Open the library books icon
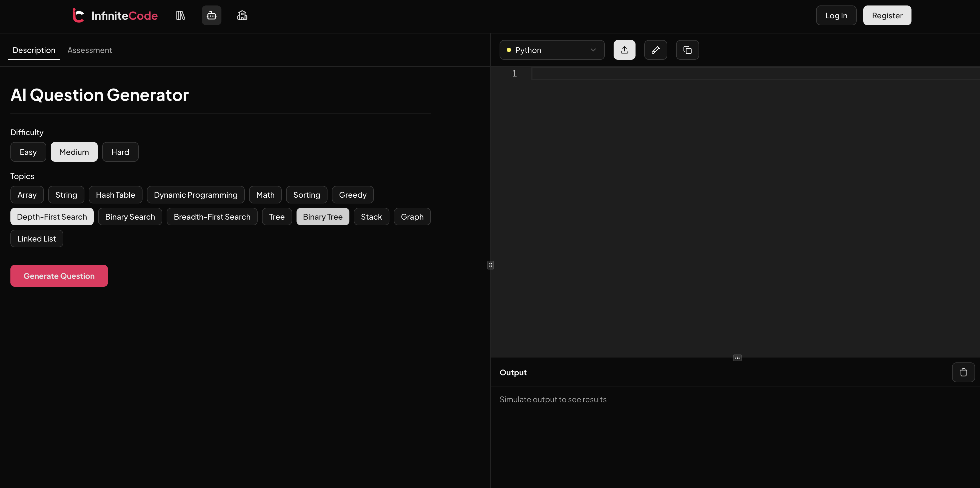The width and height of the screenshot is (980, 488). [180, 16]
